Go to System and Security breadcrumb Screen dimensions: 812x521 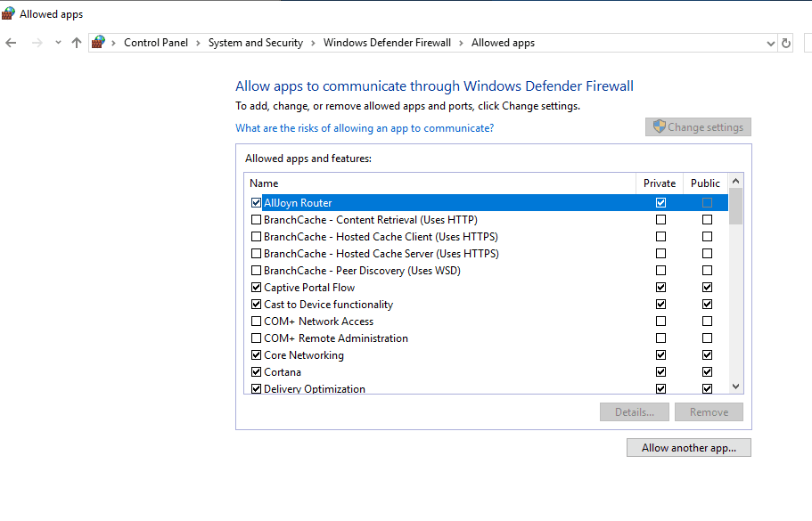click(255, 43)
